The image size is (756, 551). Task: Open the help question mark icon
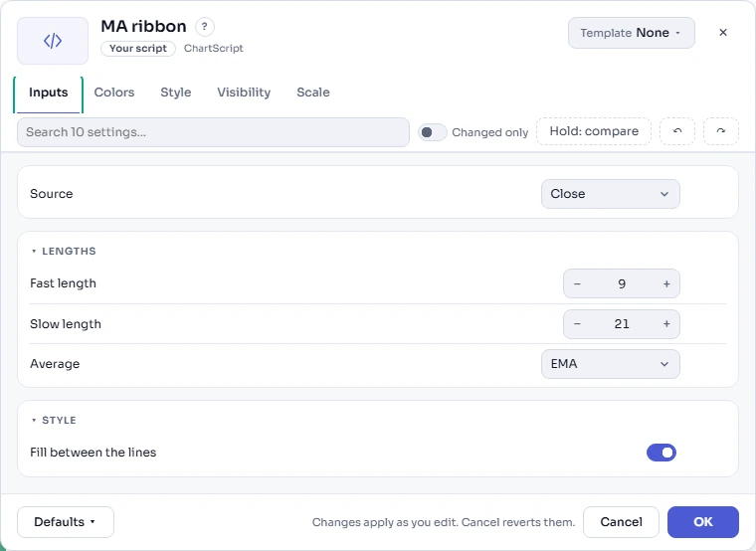tap(205, 27)
